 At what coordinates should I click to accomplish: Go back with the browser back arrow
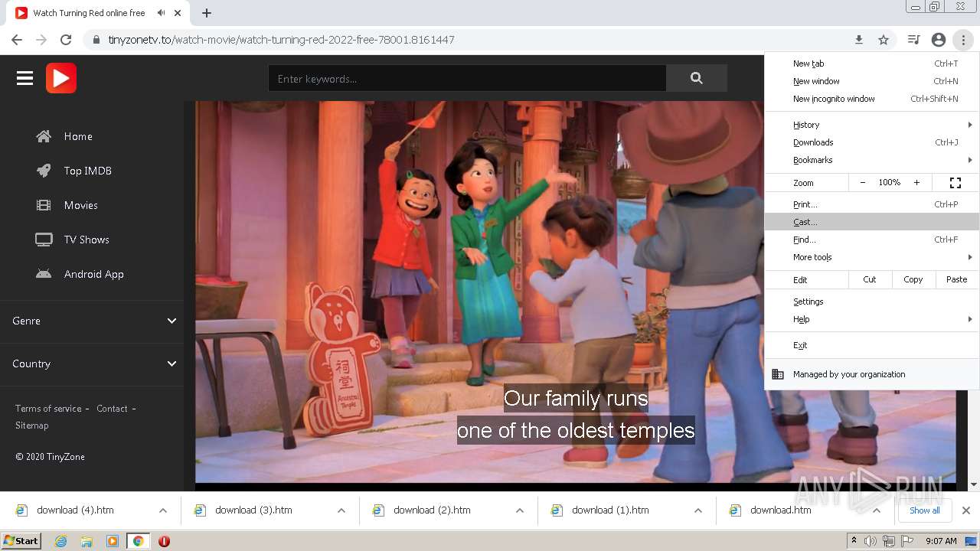point(17,40)
